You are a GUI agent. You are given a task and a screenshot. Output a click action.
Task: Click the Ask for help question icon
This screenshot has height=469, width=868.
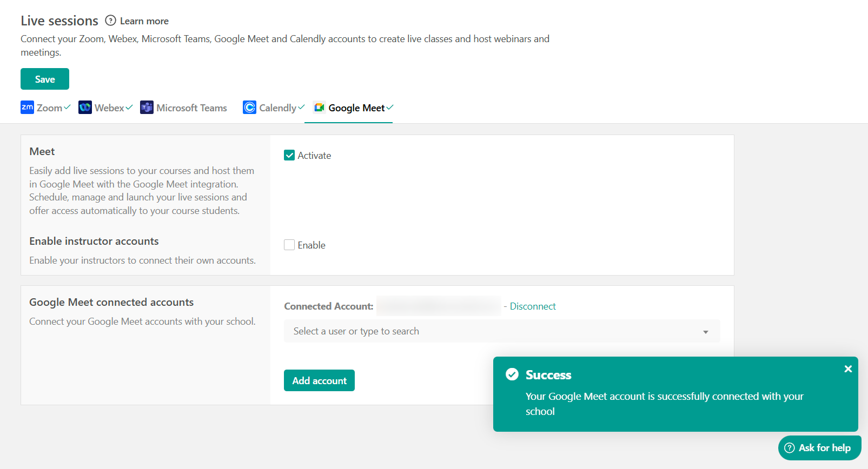(x=790, y=447)
